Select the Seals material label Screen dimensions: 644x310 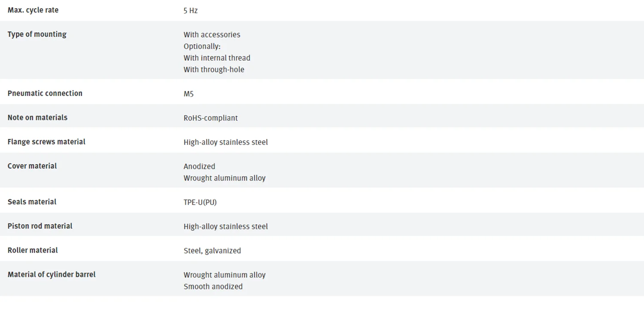(x=32, y=202)
